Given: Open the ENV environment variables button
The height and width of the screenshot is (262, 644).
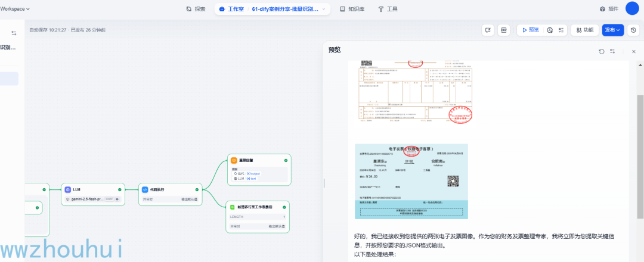Looking at the screenshot, I should point(504,30).
